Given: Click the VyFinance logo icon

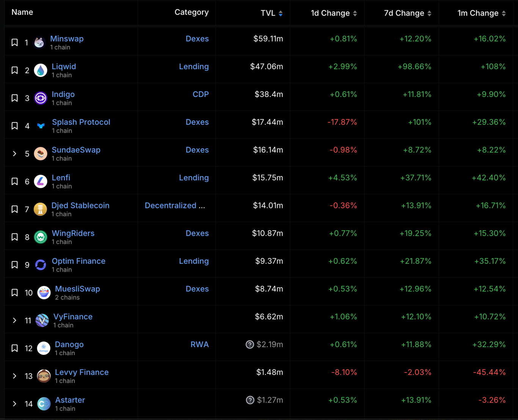Looking at the screenshot, I should [x=42, y=321].
